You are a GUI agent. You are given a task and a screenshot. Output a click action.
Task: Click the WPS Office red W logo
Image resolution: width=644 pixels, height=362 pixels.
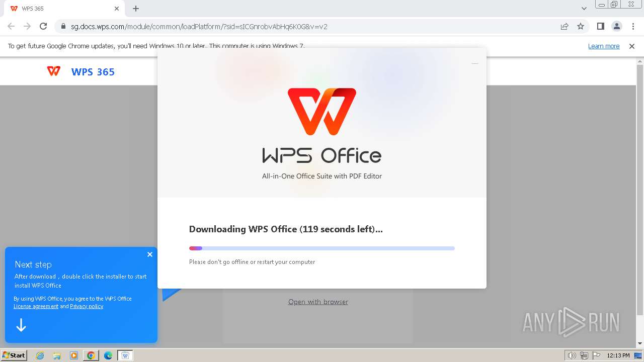(322, 111)
